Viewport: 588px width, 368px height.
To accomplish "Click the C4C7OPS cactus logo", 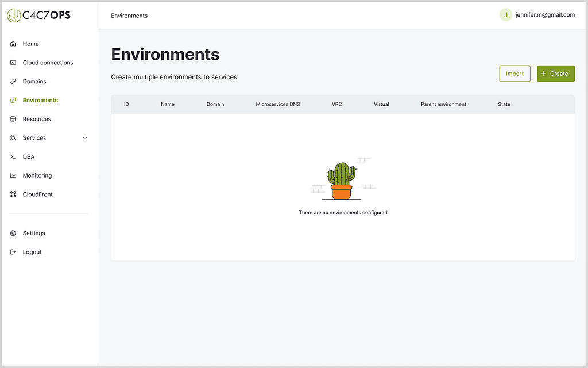I will coord(14,16).
